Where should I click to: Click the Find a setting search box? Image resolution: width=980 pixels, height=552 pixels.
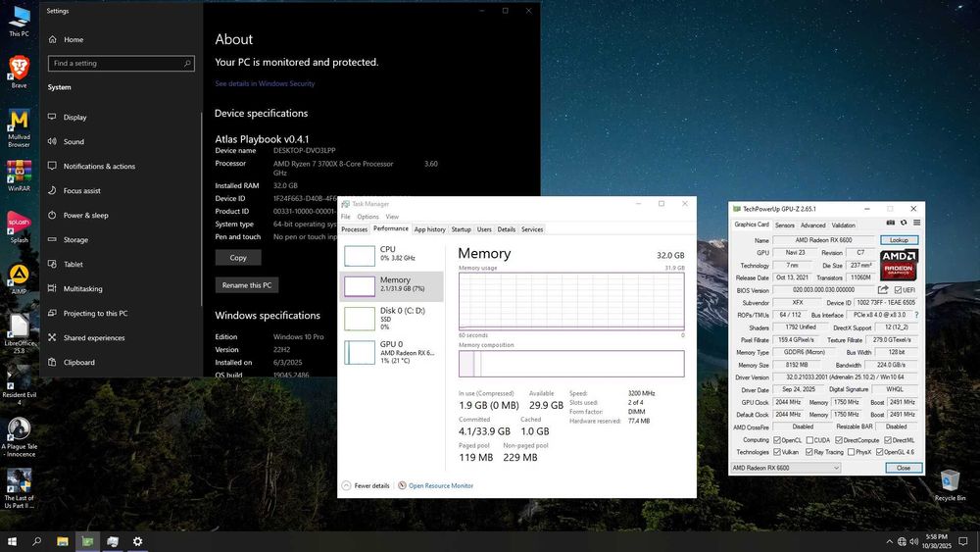(x=122, y=63)
